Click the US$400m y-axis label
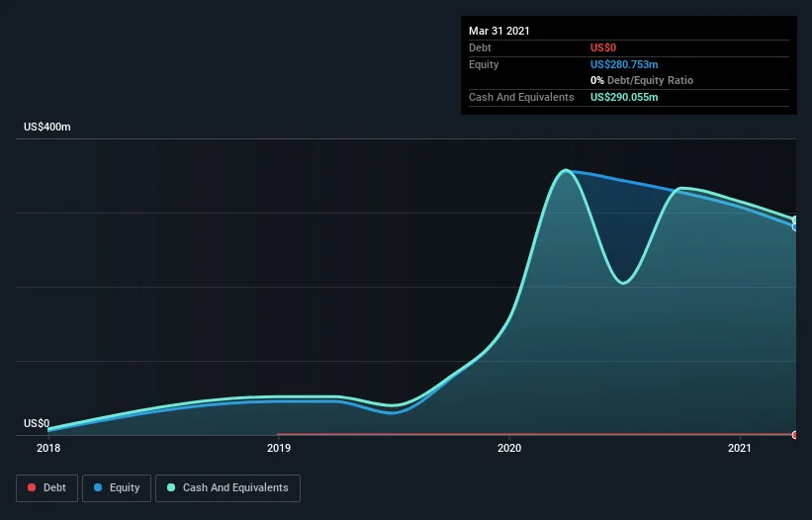This screenshot has height=520, width=812. pyautogui.click(x=47, y=127)
